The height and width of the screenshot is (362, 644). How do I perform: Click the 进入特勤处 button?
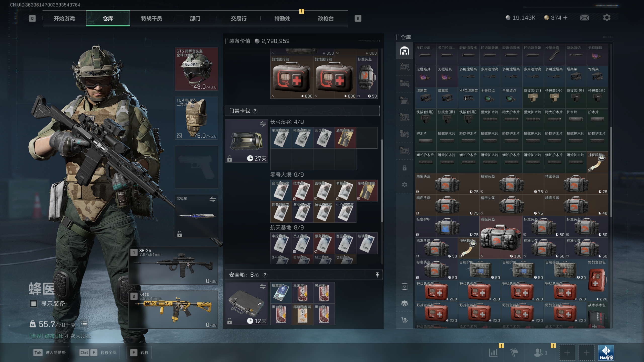pos(49,352)
